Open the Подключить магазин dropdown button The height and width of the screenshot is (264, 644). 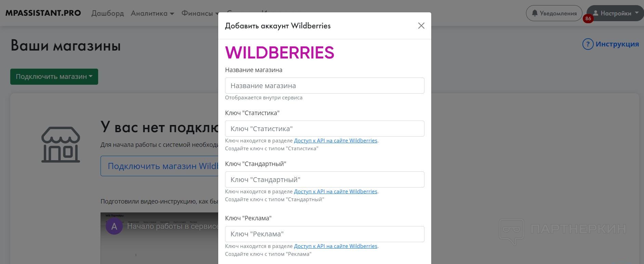pos(54,77)
